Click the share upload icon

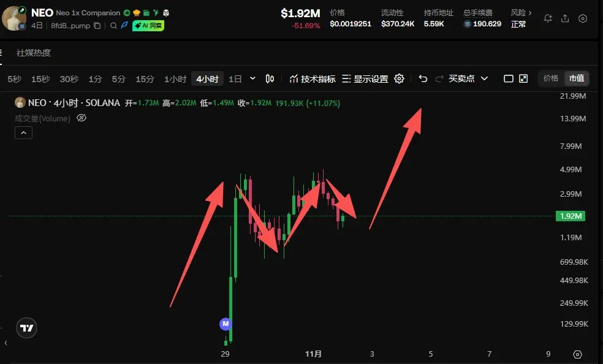pyautogui.click(x=565, y=18)
